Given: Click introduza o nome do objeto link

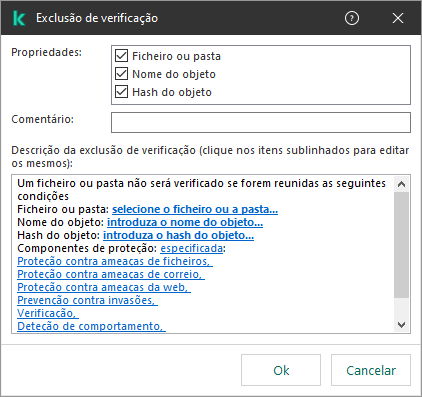Looking at the screenshot, I should (x=185, y=222).
